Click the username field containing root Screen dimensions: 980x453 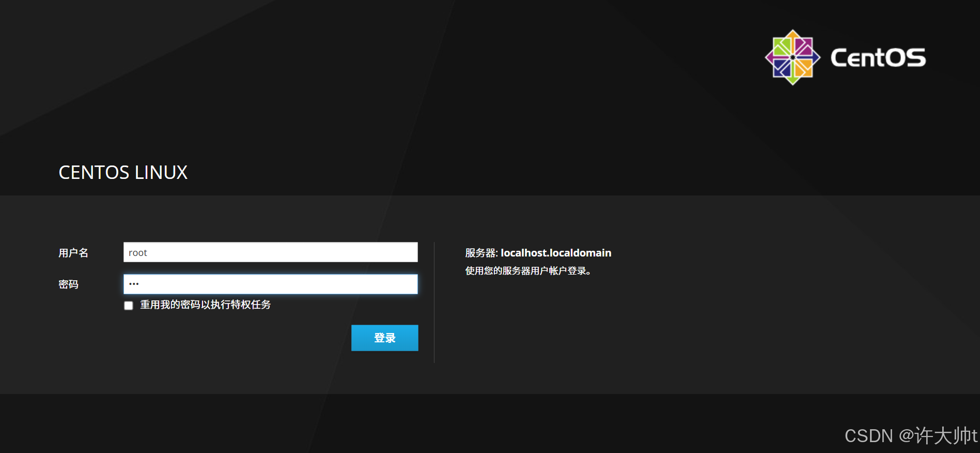coord(270,252)
